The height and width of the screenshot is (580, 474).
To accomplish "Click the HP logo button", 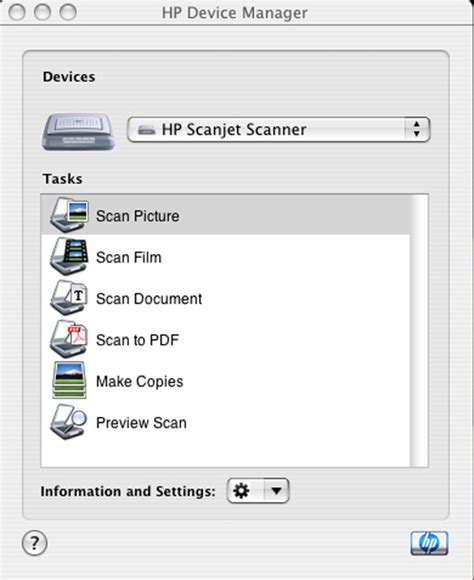I will click(429, 543).
